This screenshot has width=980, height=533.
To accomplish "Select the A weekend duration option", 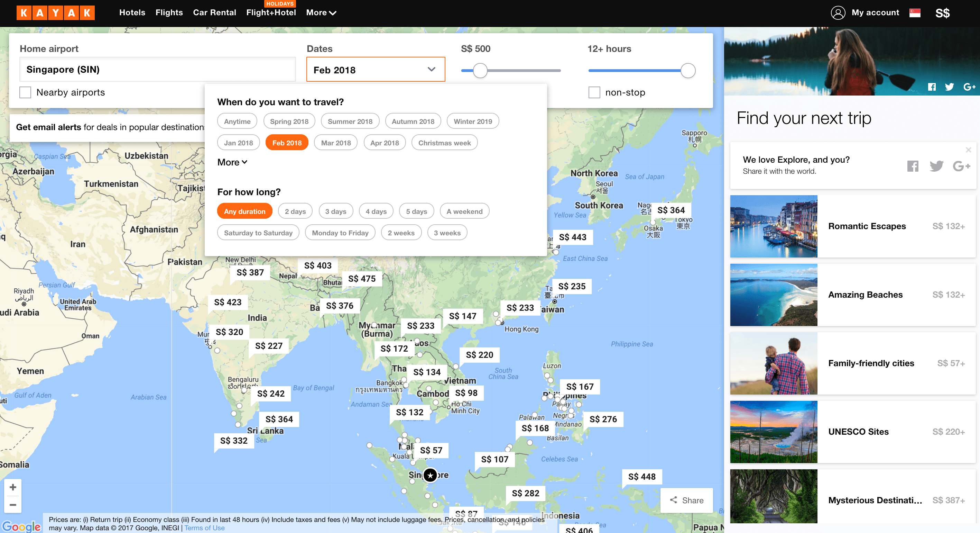I will 464,211.
